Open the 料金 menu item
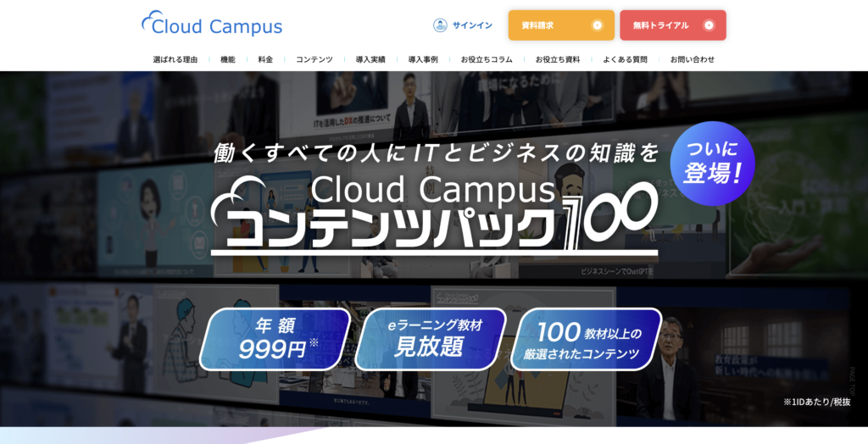The image size is (868, 444). click(x=265, y=59)
